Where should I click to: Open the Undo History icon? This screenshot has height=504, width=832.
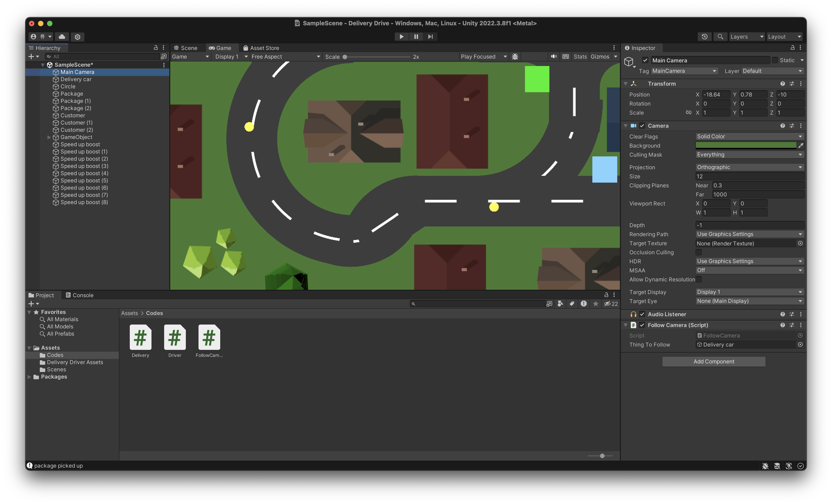704,36
